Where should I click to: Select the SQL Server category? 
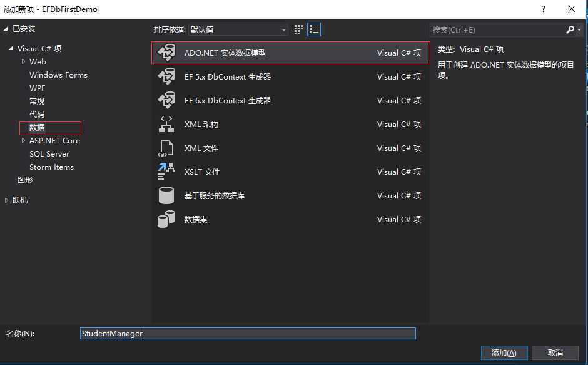click(x=49, y=153)
